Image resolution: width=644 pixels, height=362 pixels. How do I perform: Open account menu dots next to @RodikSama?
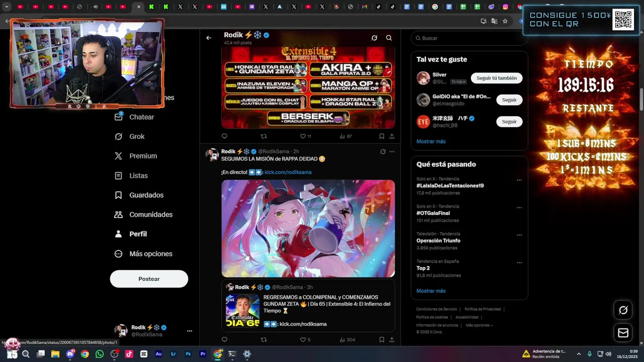point(190,331)
